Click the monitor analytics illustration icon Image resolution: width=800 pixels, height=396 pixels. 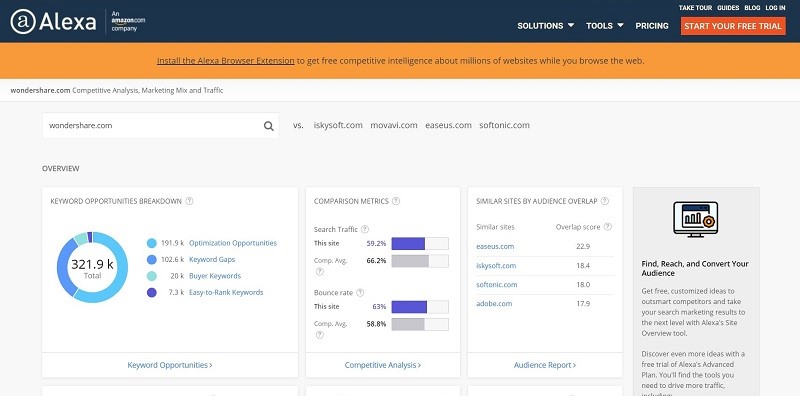pyautogui.click(x=695, y=219)
